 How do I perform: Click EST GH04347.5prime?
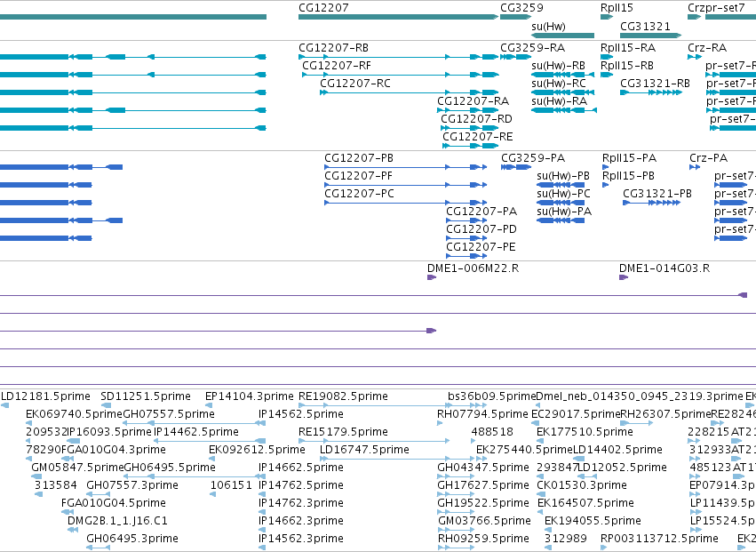tap(482, 468)
